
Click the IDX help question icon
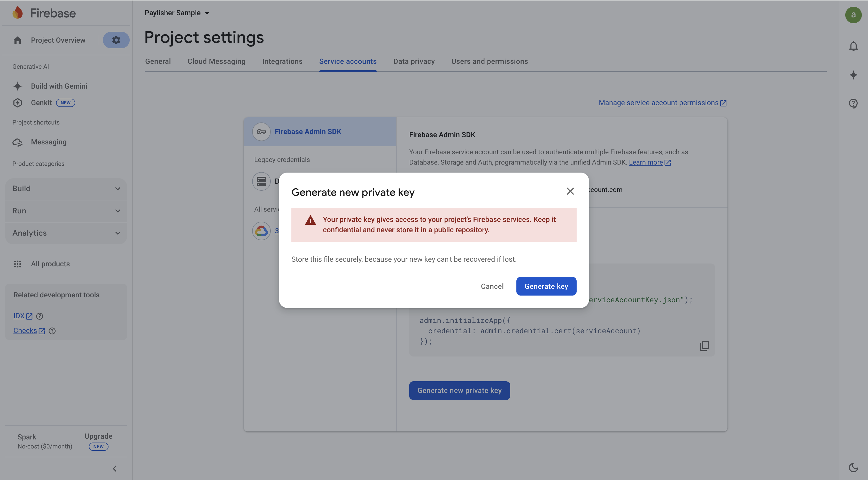(x=40, y=316)
